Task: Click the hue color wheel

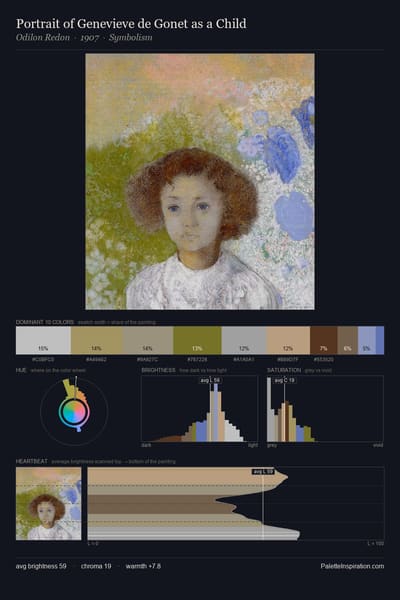Action: pos(74,411)
